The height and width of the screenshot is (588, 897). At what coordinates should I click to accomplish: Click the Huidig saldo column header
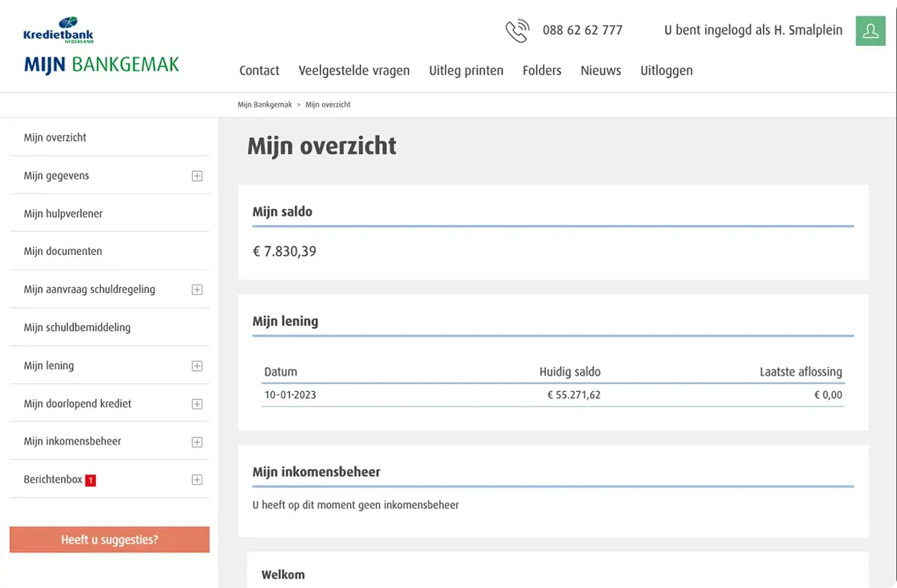[570, 372]
